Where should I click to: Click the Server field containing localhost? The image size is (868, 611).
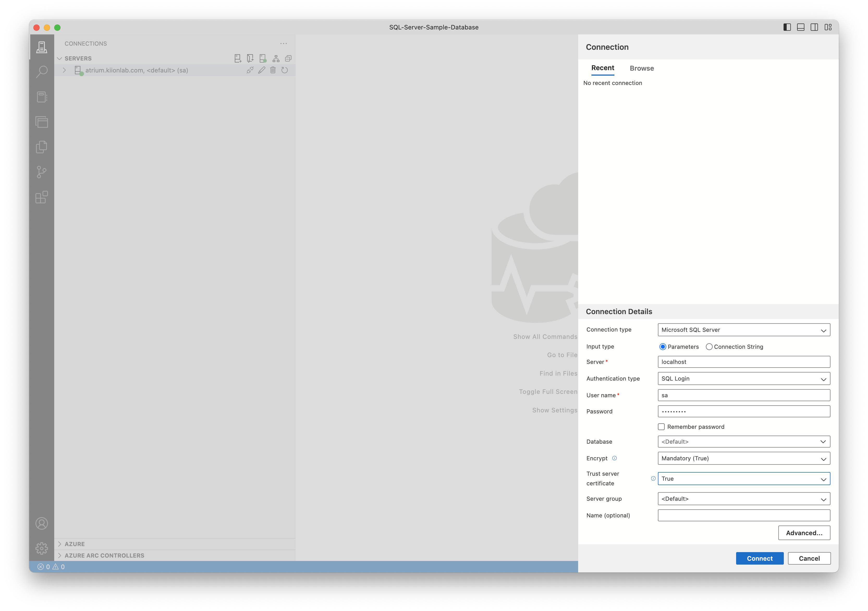[x=744, y=362]
